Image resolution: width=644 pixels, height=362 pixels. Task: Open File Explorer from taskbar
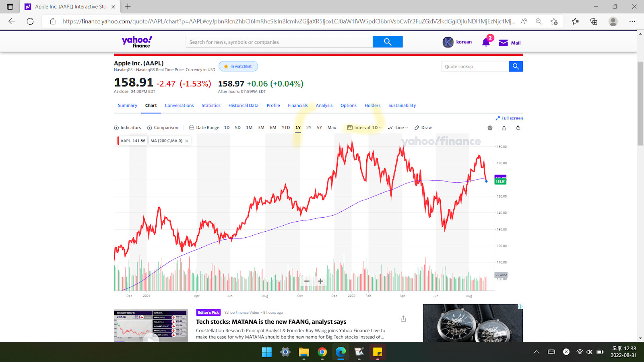[303, 352]
